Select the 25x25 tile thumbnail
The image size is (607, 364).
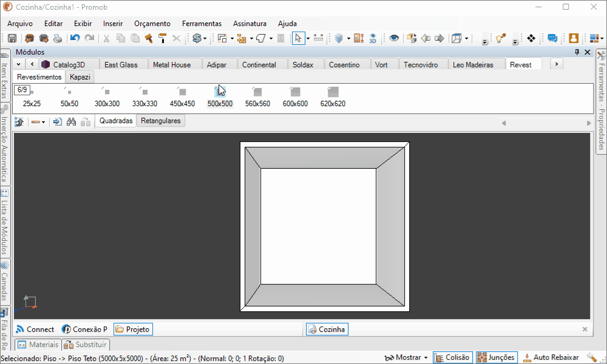click(x=32, y=96)
